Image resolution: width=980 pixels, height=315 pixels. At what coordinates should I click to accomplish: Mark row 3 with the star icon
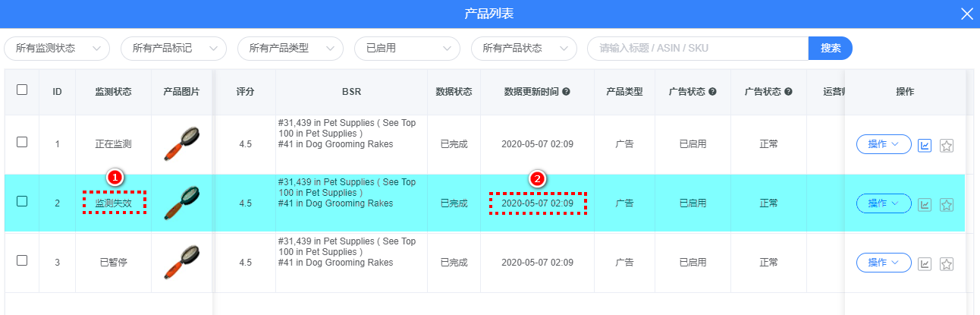(x=946, y=263)
